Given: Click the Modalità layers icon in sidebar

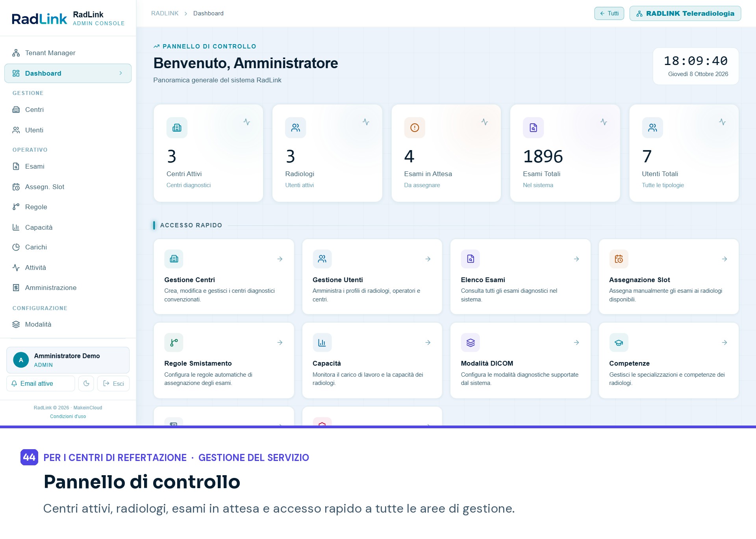Looking at the screenshot, I should pyautogui.click(x=16, y=324).
